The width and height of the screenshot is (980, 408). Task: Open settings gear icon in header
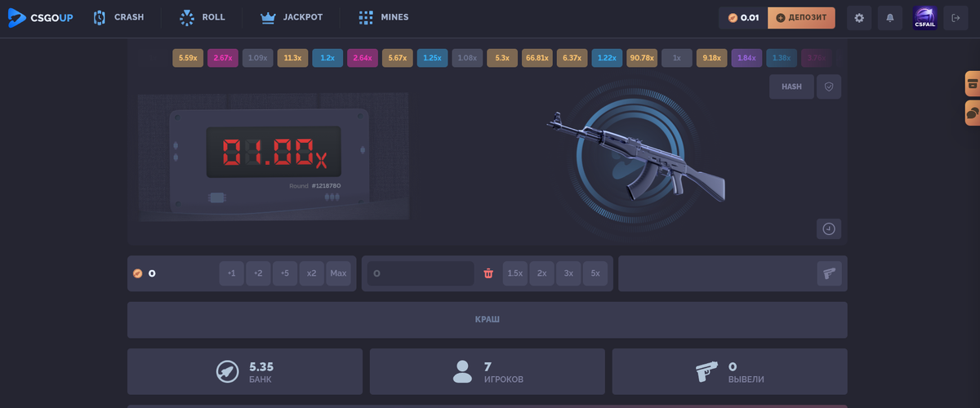tap(858, 18)
